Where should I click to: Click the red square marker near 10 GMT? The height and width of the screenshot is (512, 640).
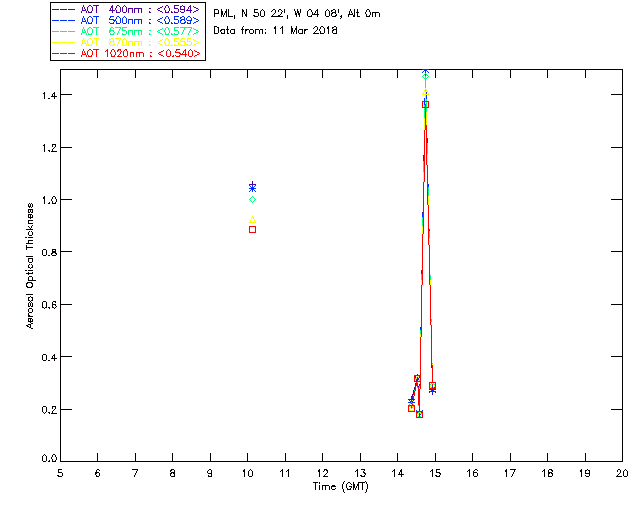pos(252,229)
